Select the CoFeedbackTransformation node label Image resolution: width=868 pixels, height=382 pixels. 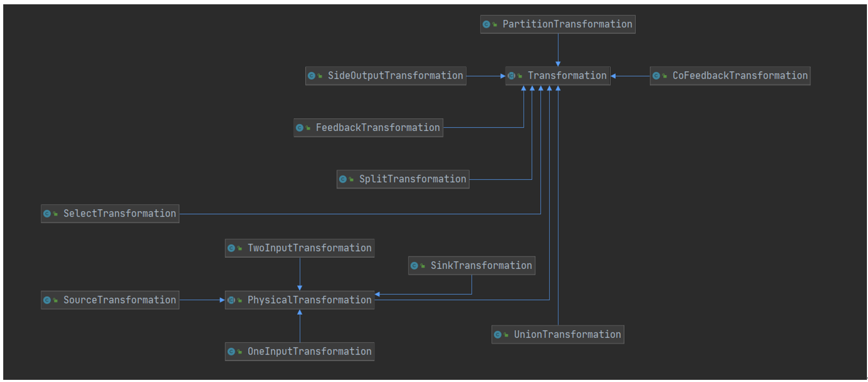[740, 76]
